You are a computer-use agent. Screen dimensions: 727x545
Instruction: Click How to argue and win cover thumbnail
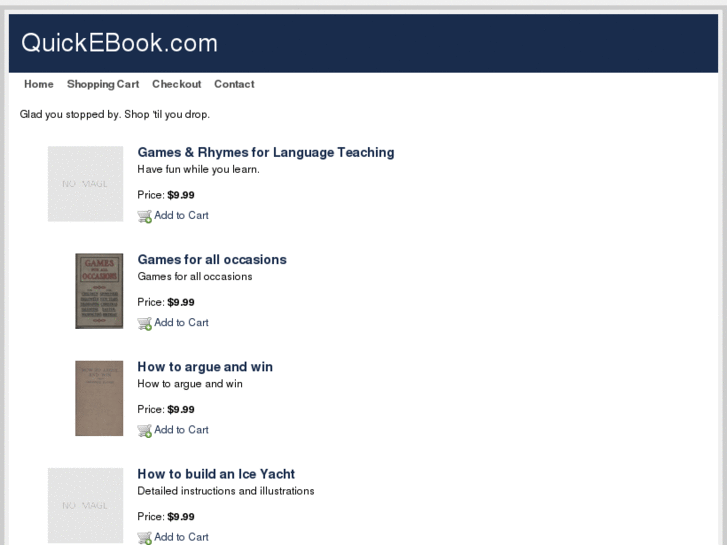(99, 398)
